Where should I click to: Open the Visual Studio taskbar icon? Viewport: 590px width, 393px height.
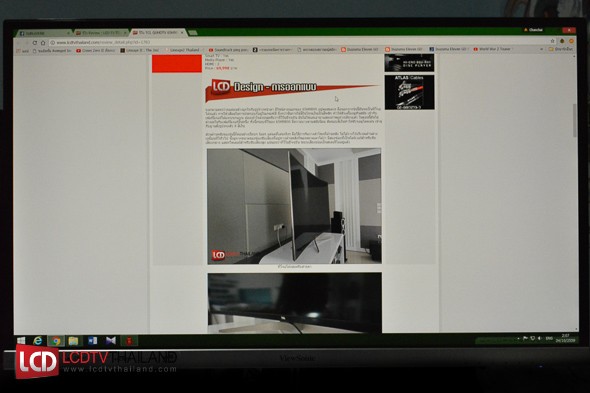(111, 341)
